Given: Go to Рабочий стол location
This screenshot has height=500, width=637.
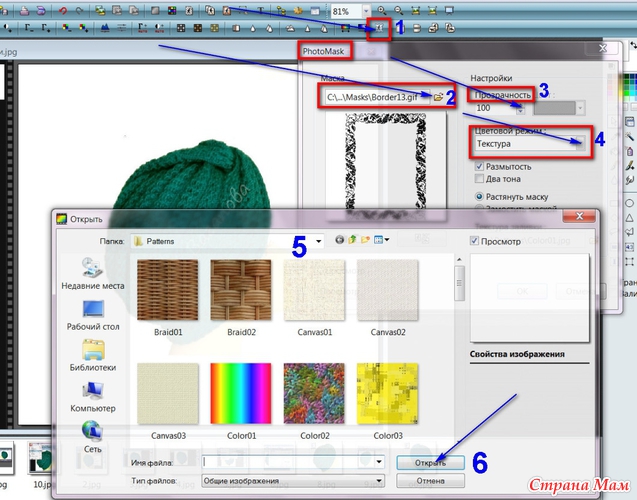Looking at the screenshot, I should coord(93,315).
